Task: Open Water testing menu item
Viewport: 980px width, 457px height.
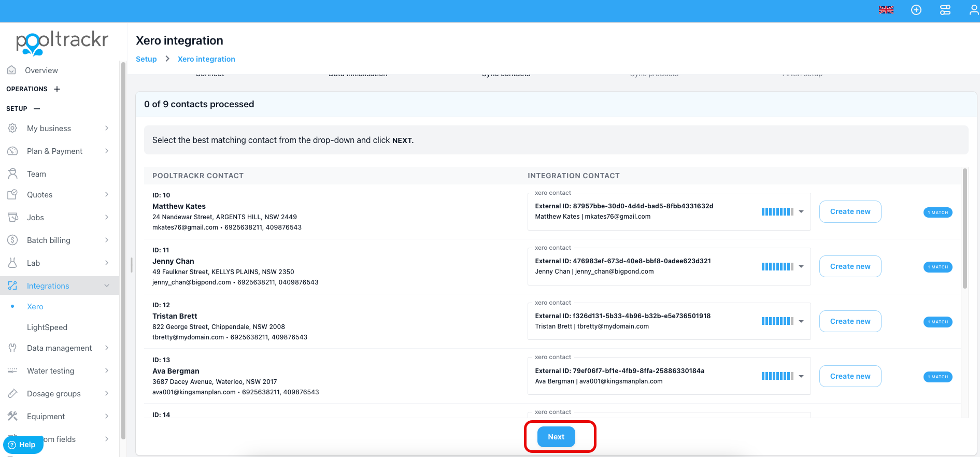Action: tap(51, 371)
